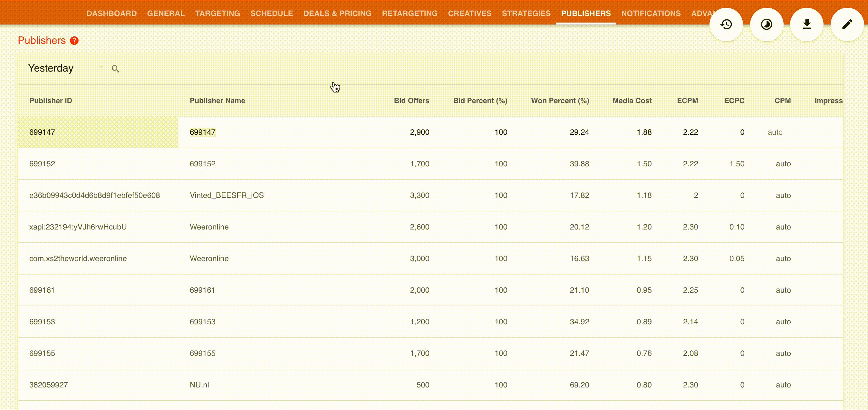This screenshot has height=410, width=868.
Task: Open the Targeting tab
Action: pos(217,14)
